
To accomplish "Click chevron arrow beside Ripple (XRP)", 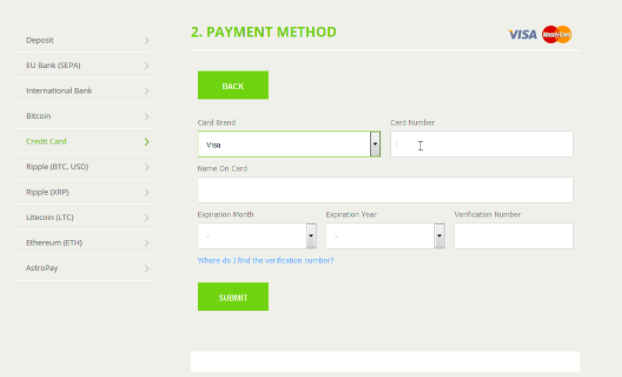I will 147,192.
